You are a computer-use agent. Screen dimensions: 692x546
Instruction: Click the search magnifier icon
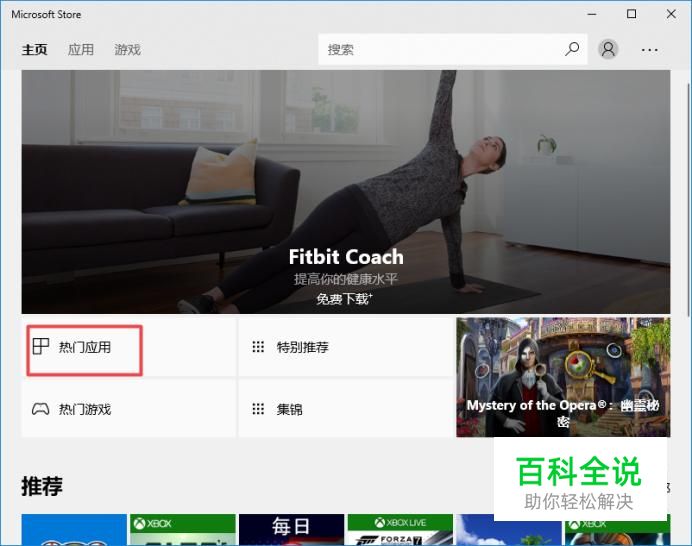(572, 49)
